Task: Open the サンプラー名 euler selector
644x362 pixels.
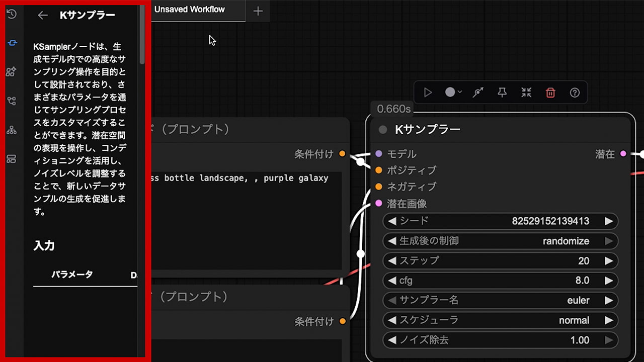Action: pos(500,300)
